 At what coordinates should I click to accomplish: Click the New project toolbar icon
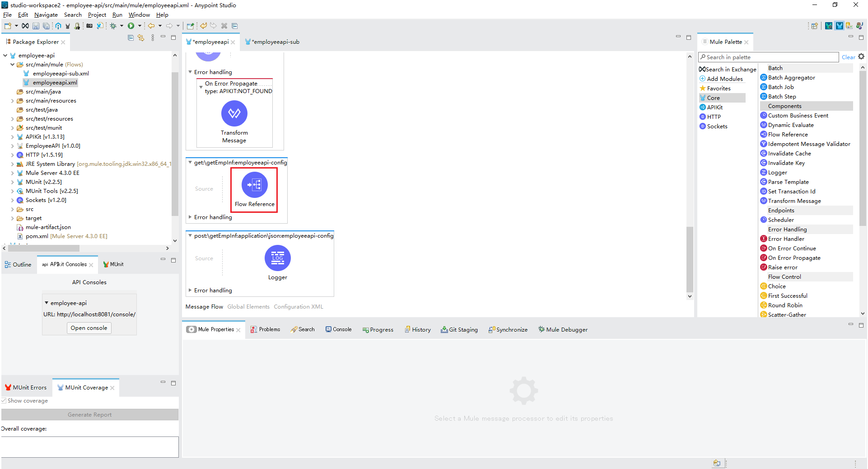[x=8, y=26]
